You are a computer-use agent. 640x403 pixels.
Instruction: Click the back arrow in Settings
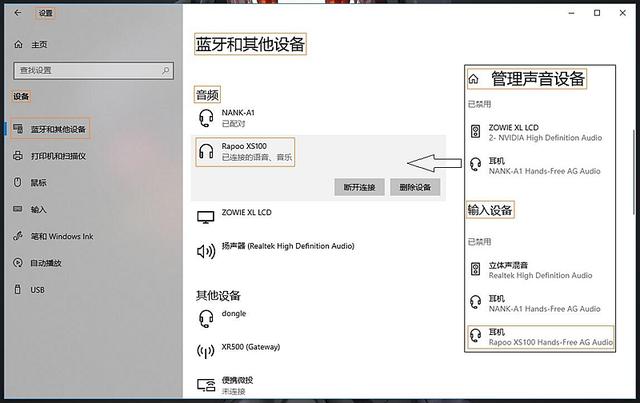click(x=18, y=13)
